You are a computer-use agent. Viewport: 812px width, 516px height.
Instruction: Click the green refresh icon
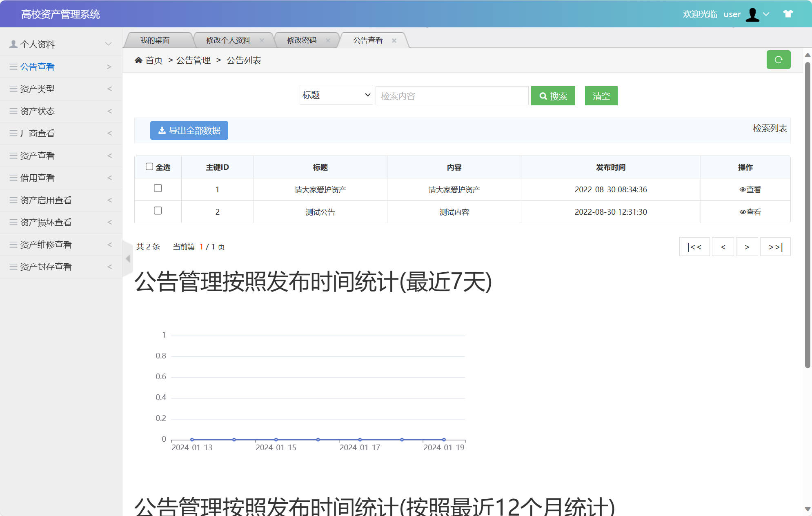pyautogui.click(x=779, y=60)
